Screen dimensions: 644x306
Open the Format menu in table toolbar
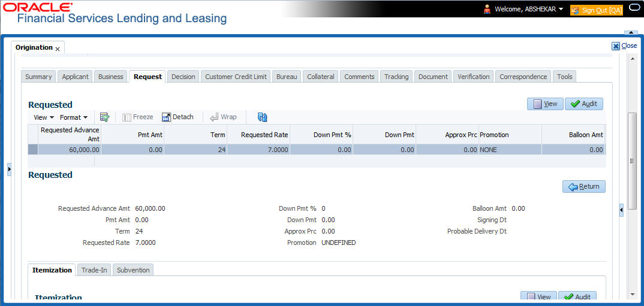tap(74, 117)
